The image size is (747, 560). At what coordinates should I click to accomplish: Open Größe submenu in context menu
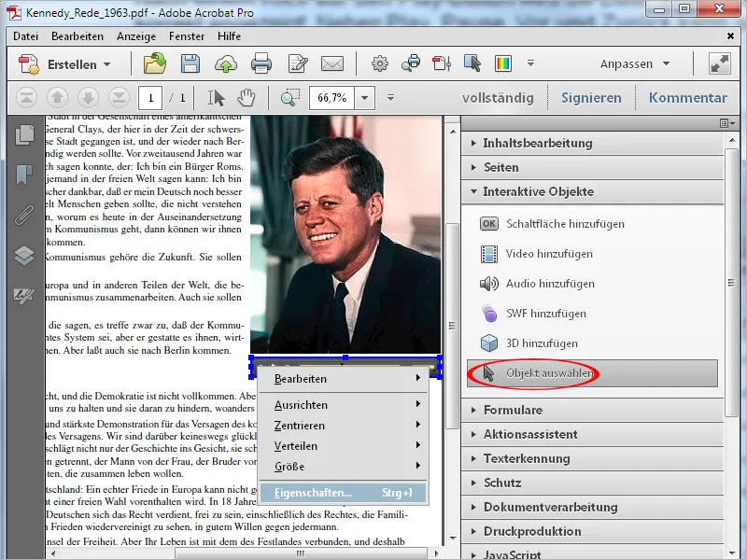pos(343,467)
